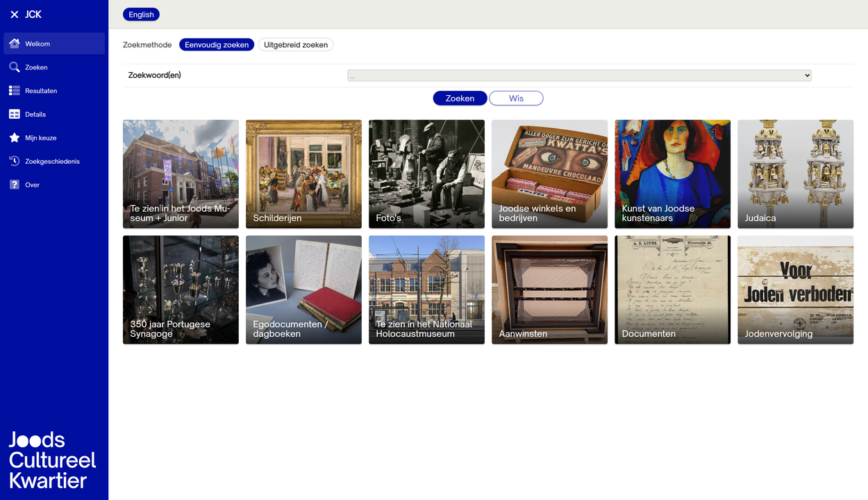Select the Egodocumenten / dagboeken tile
The width and height of the screenshot is (868, 500).
pyautogui.click(x=303, y=290)
